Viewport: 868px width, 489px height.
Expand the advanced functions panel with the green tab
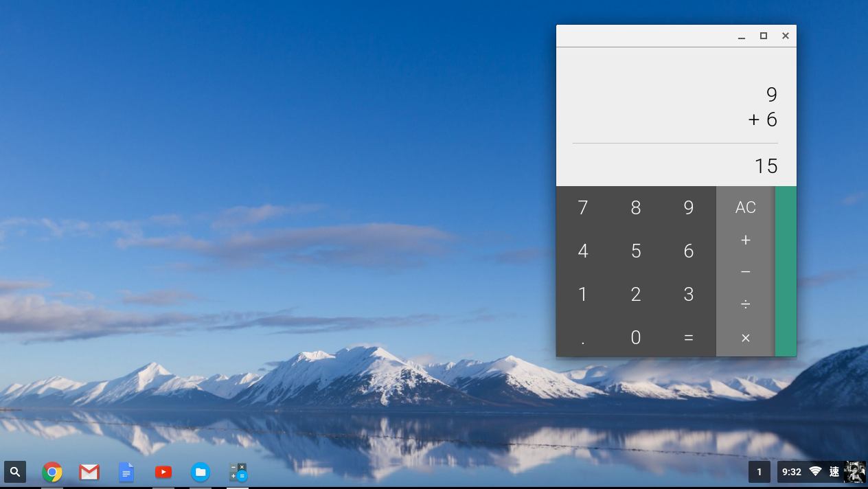[x=785, y=270]
